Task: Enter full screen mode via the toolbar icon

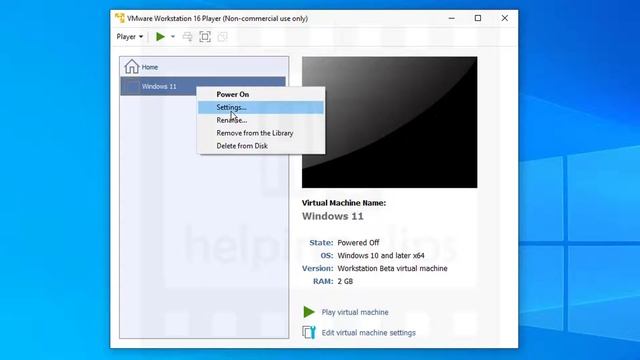Action: point(205,37)
